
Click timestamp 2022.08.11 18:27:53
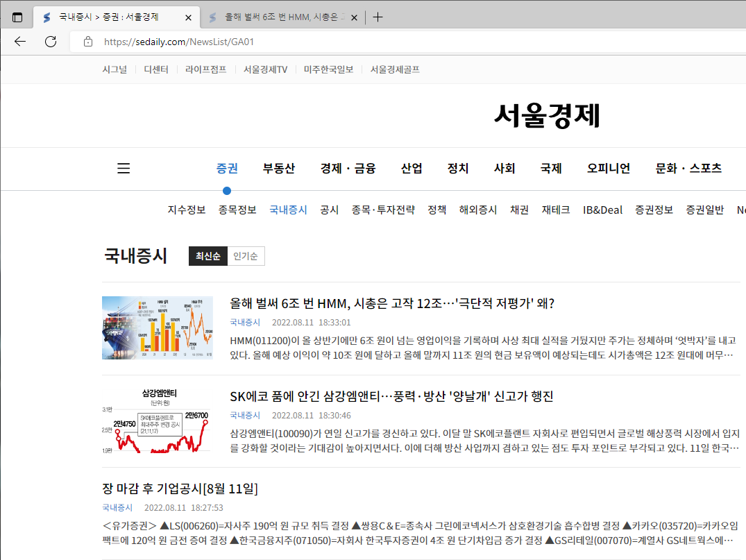pyautogui.click(x=184, y=508)
